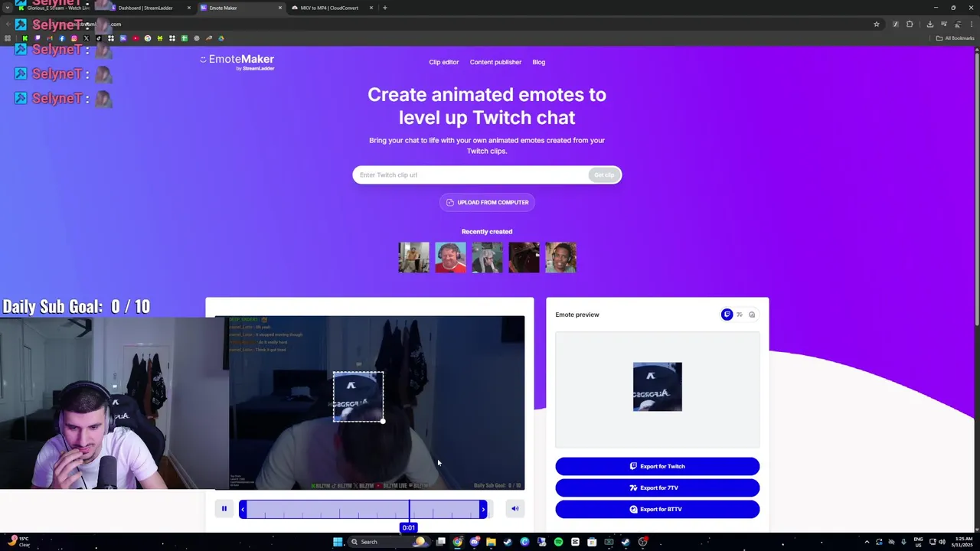Close the CloudConvert tab
980x551 pixels.
[371, 8]
